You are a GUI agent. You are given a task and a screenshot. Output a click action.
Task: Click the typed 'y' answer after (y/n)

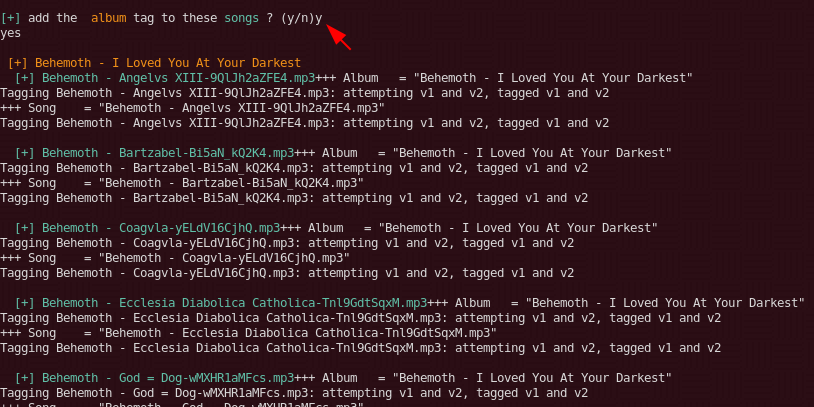coord(319,19)
